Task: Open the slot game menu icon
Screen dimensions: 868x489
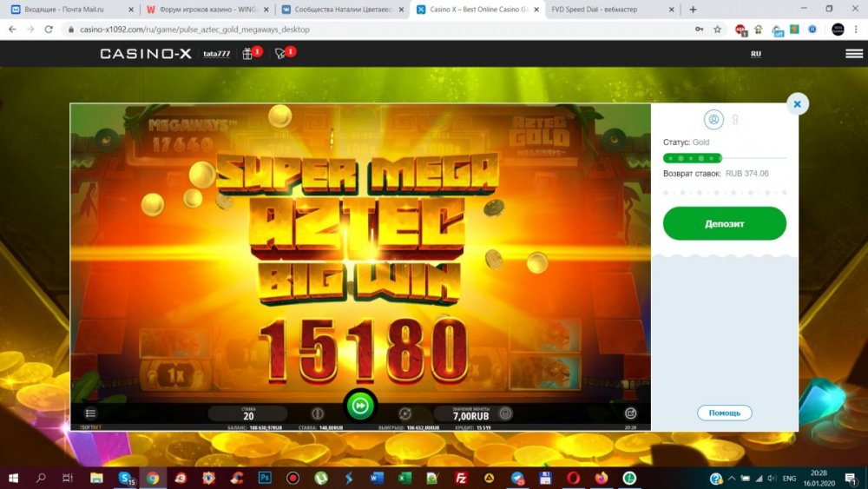Action: [x=89, y=413]
